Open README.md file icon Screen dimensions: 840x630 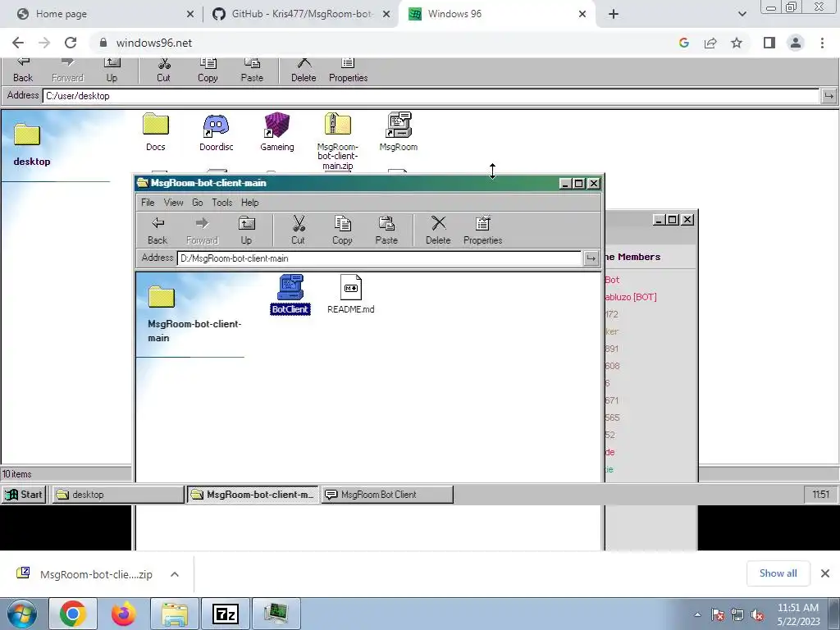coord(351,294)
